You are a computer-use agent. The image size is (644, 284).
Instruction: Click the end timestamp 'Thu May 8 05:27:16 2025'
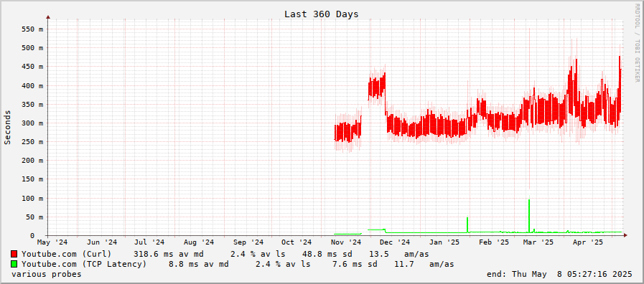[x=571, y=274]
